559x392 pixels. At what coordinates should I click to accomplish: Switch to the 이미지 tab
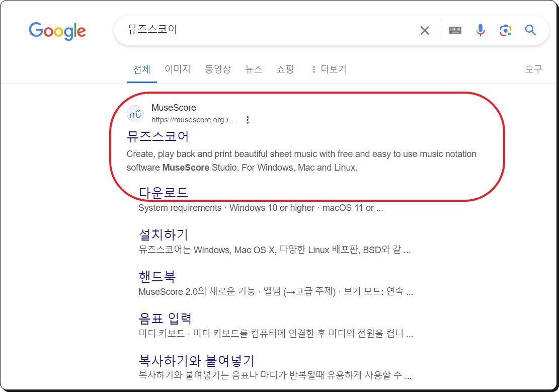tap(177, 69)
